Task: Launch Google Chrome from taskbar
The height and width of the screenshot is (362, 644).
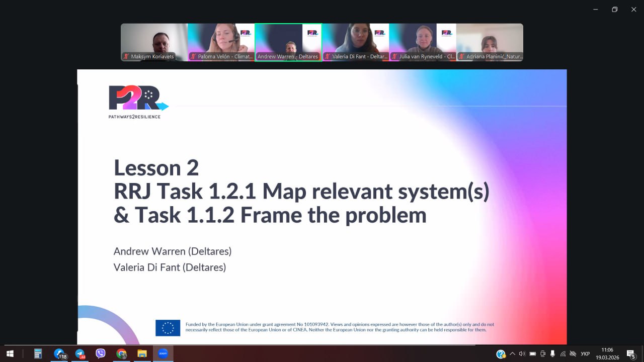Action: (121, 354)
